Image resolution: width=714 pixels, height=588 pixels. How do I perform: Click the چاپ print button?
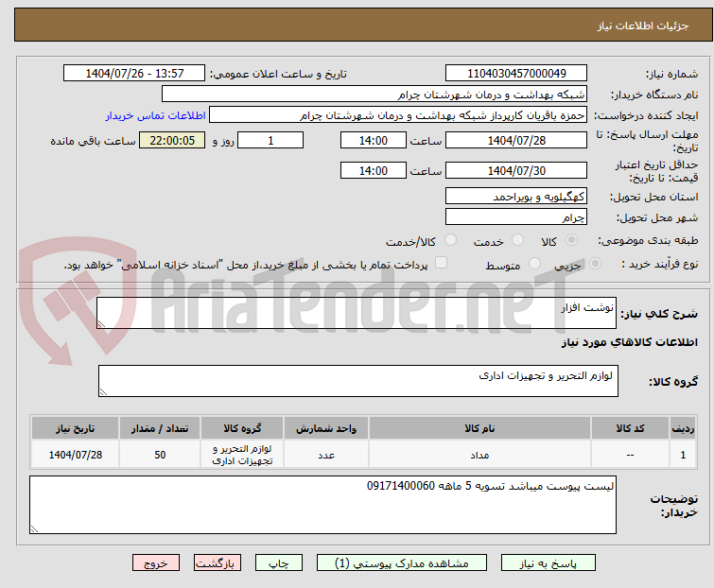[279, 563]
